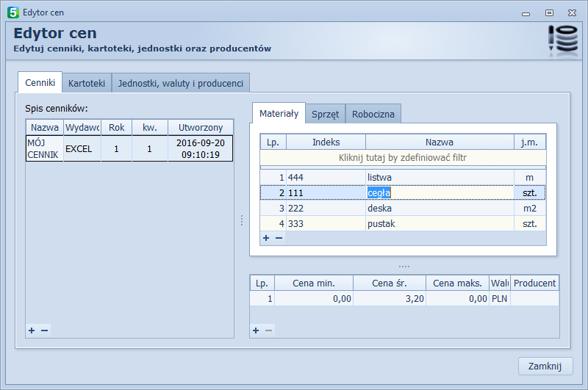Add a new material row with plus icon
The height and width of the screenshot is (390, 588).
266,238
